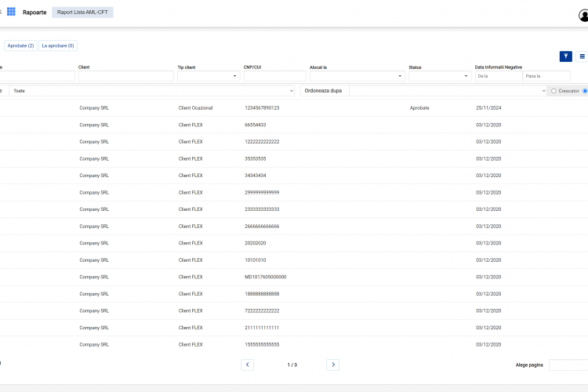588x392 pixels.
Task: Expand the Tip client dropdown
Action: pos(209,76)
